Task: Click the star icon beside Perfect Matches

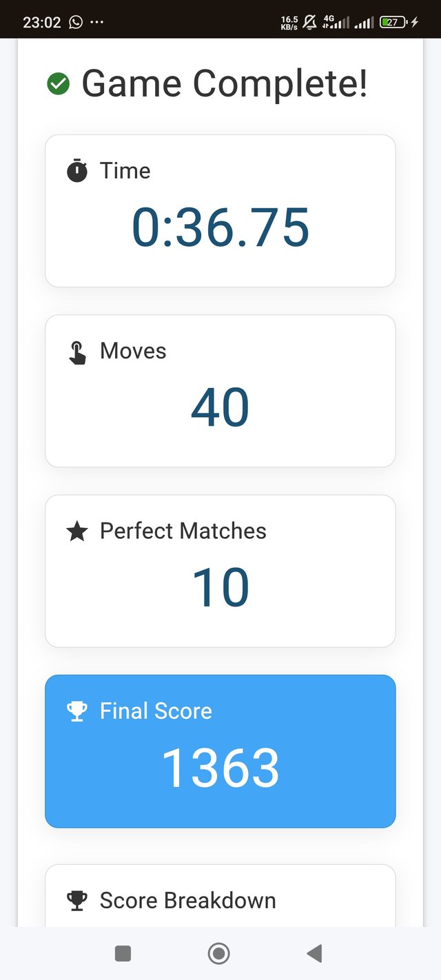Action: coord(77,531)
